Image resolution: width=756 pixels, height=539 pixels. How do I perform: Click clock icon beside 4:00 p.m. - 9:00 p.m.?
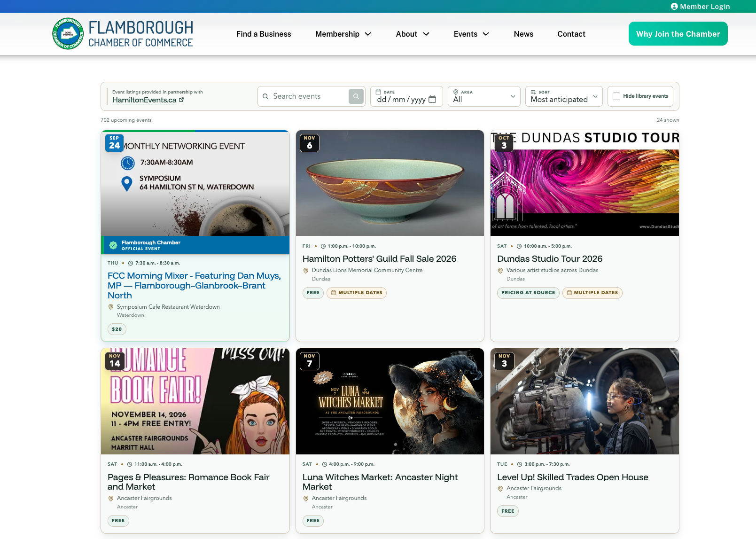(x=325, y=464)
